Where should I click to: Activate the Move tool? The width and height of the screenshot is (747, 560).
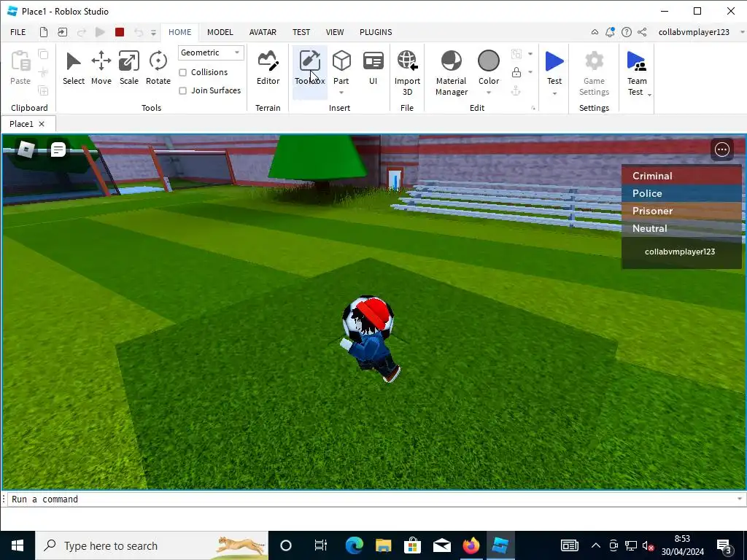tap(101, 69)
